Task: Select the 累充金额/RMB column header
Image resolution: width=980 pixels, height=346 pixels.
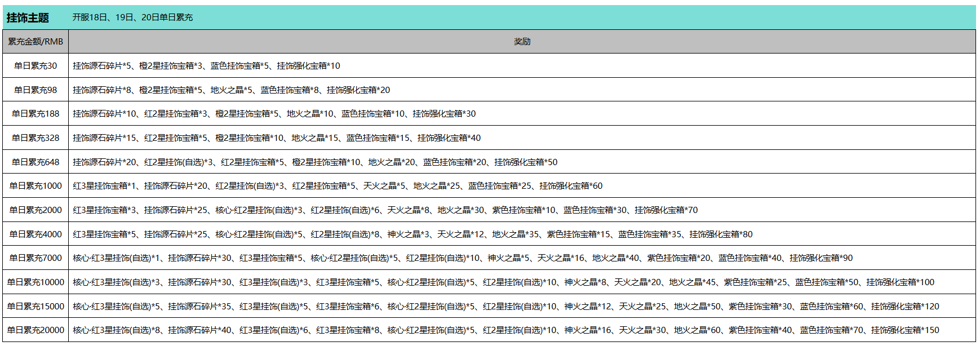Action: pyautogui.click(x=36, y=42)
